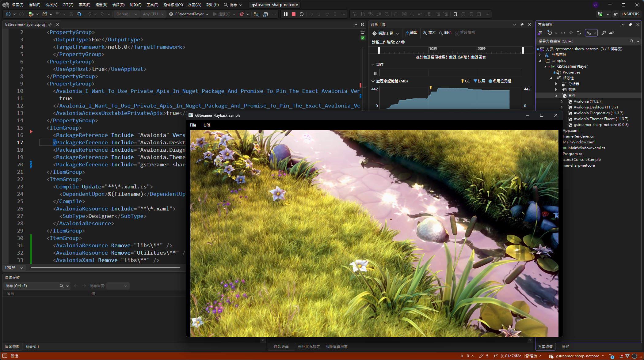The image size is (644, 360).
Task: Click the 輸出 output button in Diagnostic Tools
Action: click(411, 33)
